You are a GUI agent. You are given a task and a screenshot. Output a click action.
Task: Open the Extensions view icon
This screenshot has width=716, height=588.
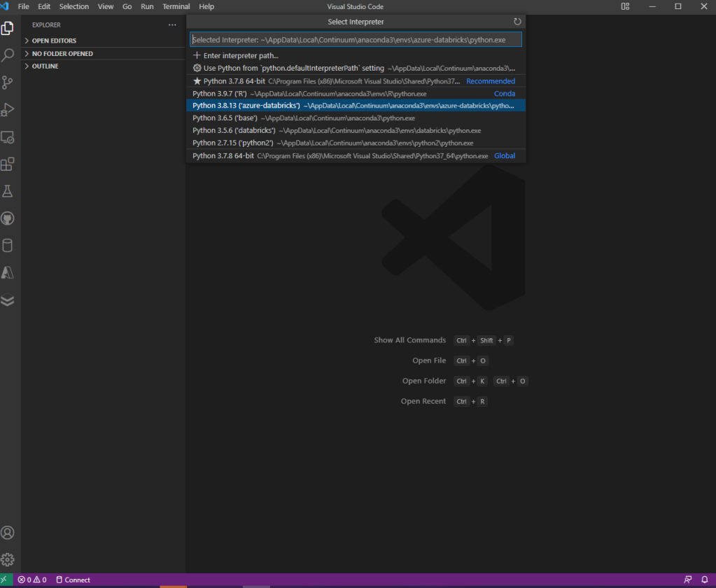point(8,164)
